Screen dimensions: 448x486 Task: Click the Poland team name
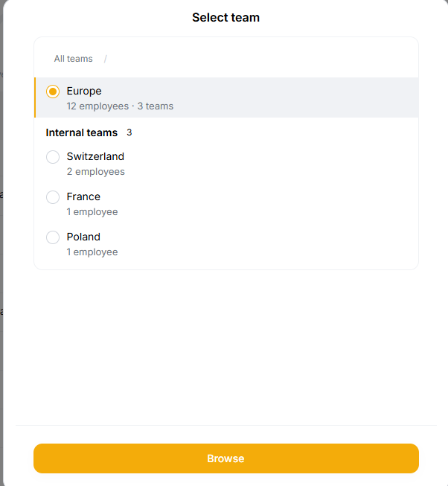[x=83, y=237]
